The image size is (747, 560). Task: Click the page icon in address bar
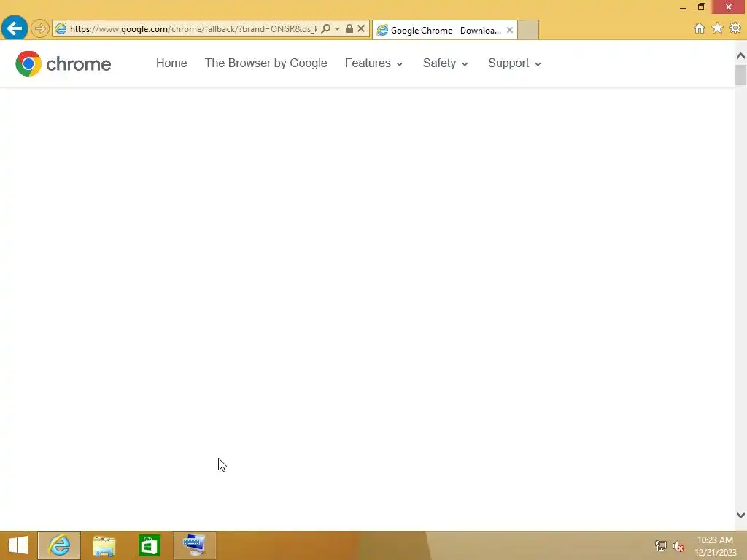[x=61, y=29]
